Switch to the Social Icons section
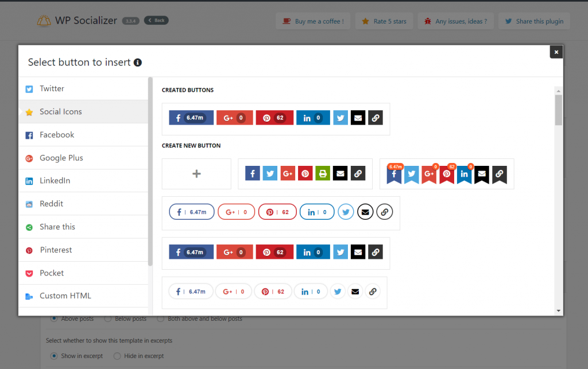The image size is (588, 369). (x=60, y=111)
